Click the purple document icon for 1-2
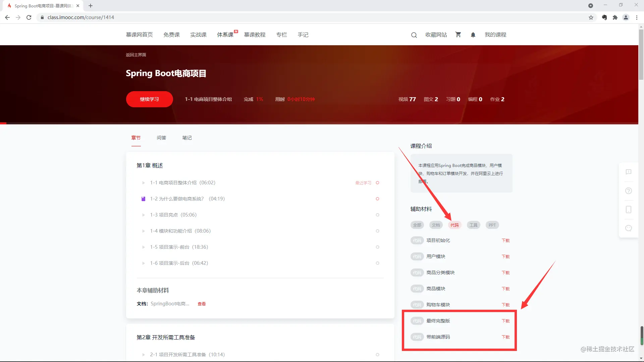 (144, 199)
